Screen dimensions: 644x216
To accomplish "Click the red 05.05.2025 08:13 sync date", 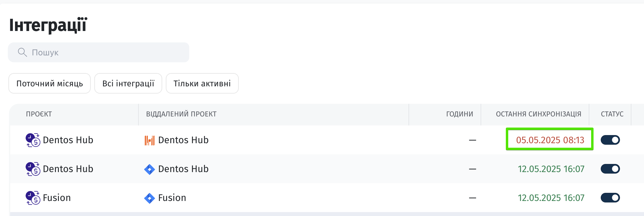I will (x=550, y=140).
